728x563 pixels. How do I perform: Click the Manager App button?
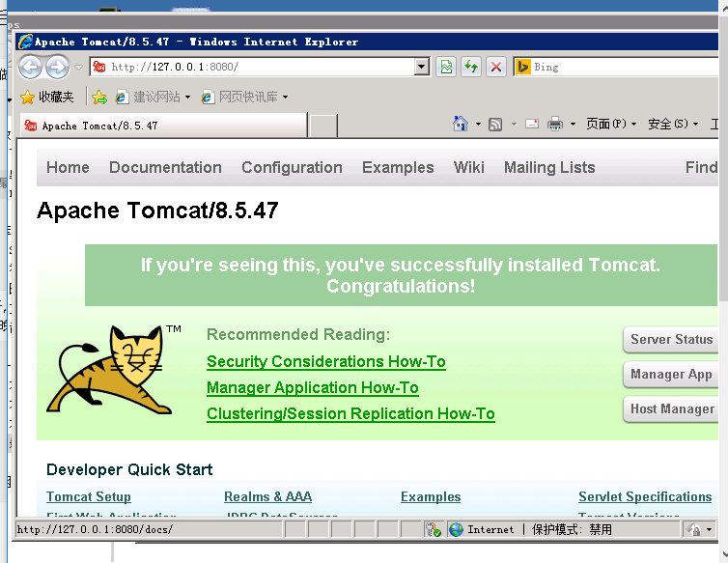671,375
